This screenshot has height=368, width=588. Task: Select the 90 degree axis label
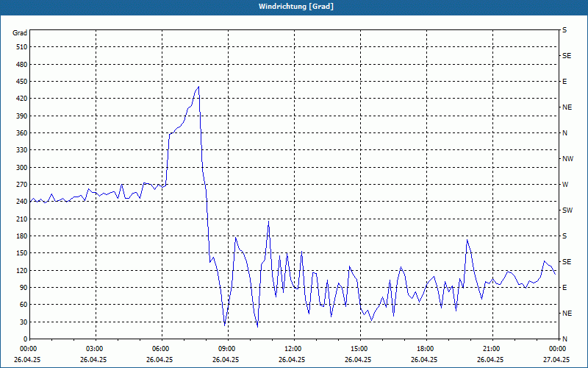(24, 288)
